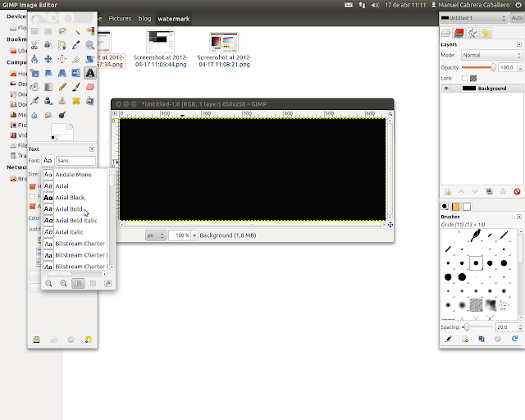525x420 pixels.
Task: Select the Pencil tool
Action: coord(62,87)
